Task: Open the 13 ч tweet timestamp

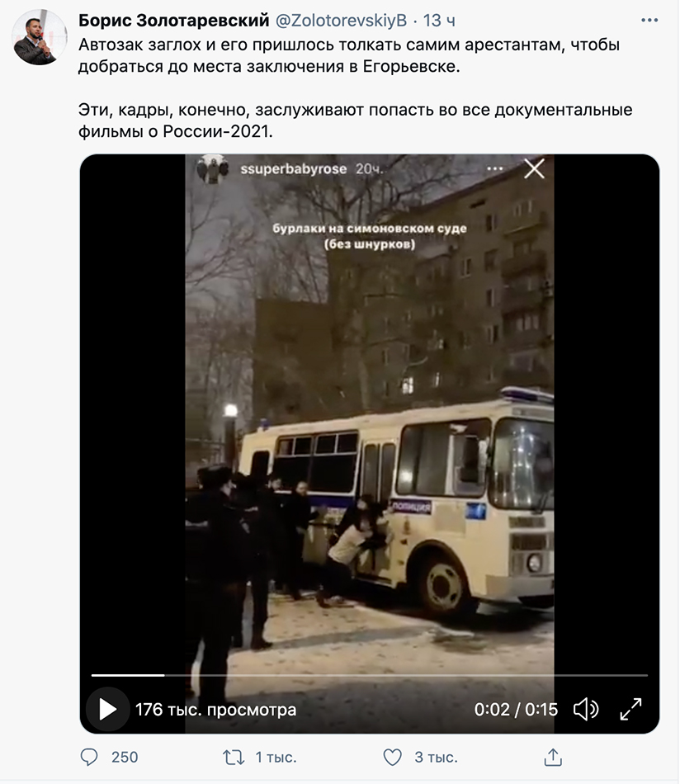Action: (439, 21)
